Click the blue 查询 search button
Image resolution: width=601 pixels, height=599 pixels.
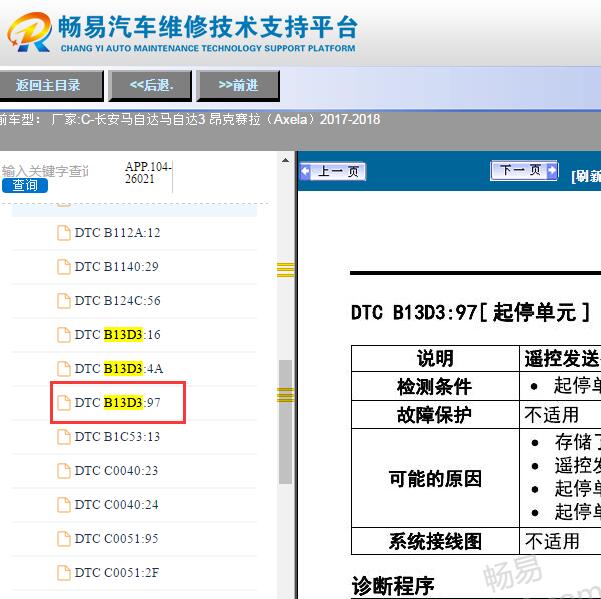tap(25, 186)
